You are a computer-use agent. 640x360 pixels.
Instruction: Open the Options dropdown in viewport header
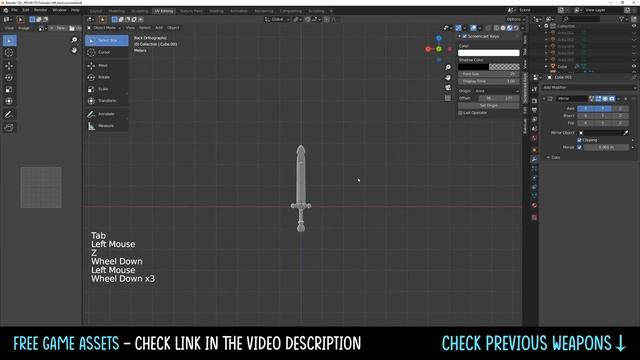point(516,19)
